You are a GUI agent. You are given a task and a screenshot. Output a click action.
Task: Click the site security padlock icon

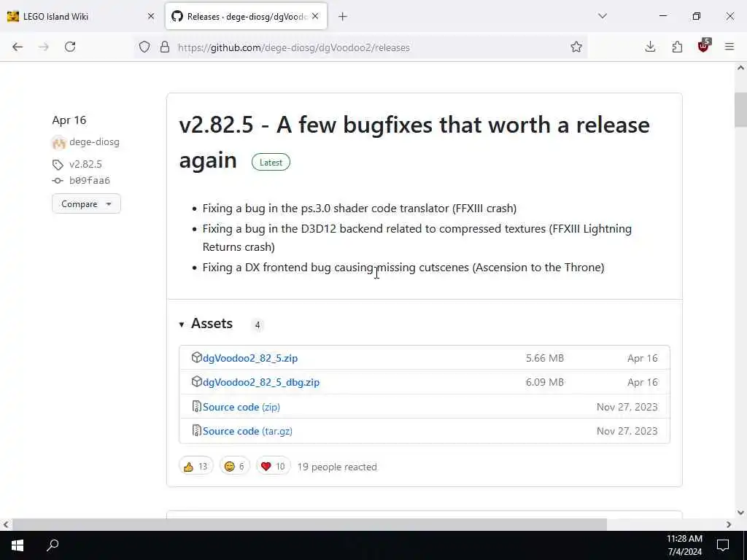pos(165,47)
